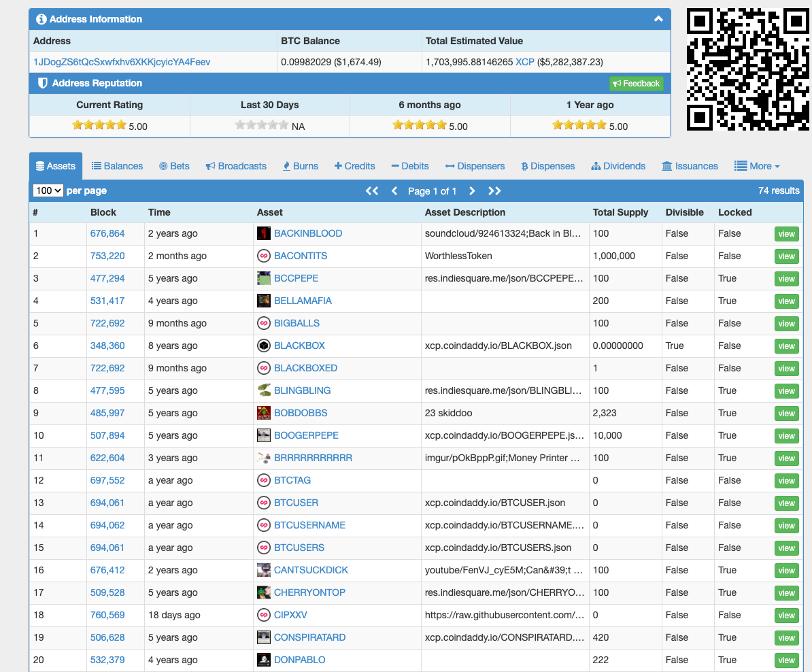Open the Broadcasts tab
The height and width of the screenshot is (672, 812).
tap(236, 167)
